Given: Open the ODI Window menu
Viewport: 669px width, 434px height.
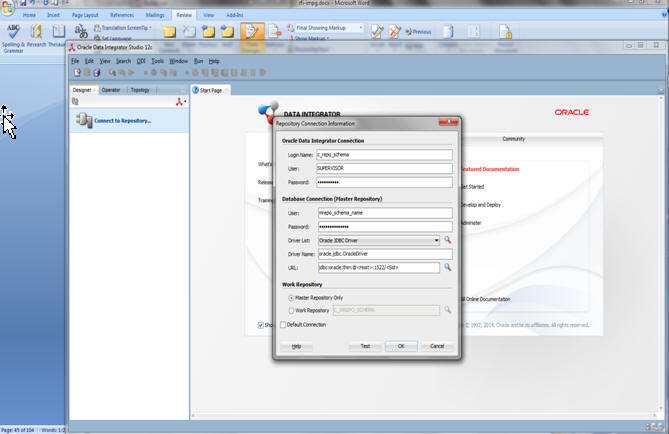Looking at the screenshot, I should pos(178,61).
